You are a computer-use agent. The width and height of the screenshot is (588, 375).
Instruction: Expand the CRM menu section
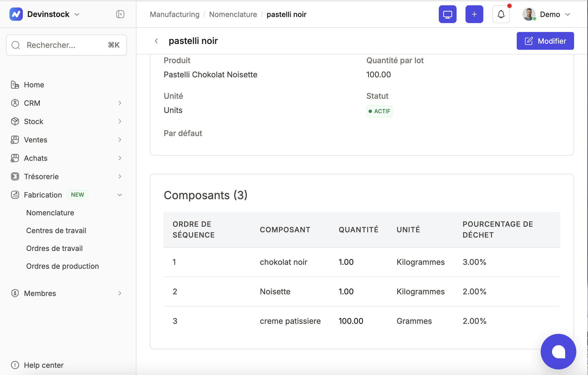click(x=120, y=103)
